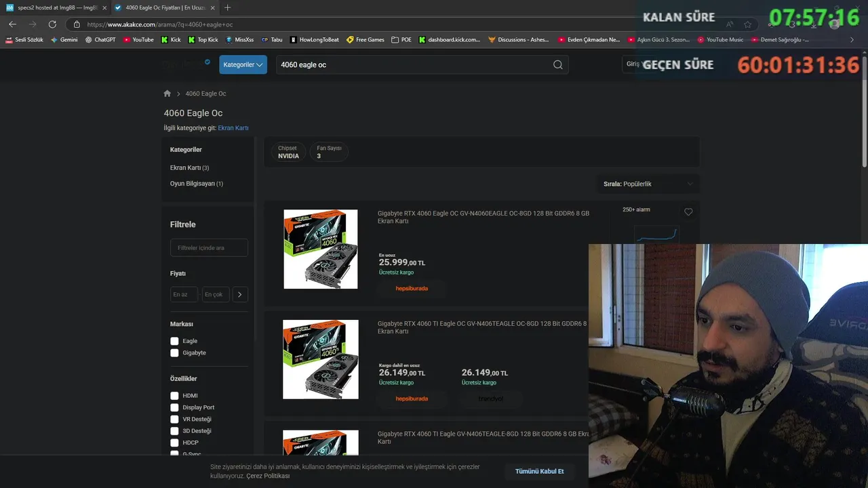This screenshot has width=868, height=488.
Task: Show more bookmarks with the overflow chevron
Action: coord(852,40)
